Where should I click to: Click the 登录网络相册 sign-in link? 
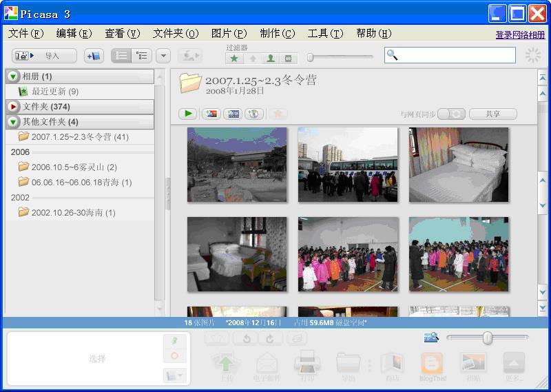[520, 34]
